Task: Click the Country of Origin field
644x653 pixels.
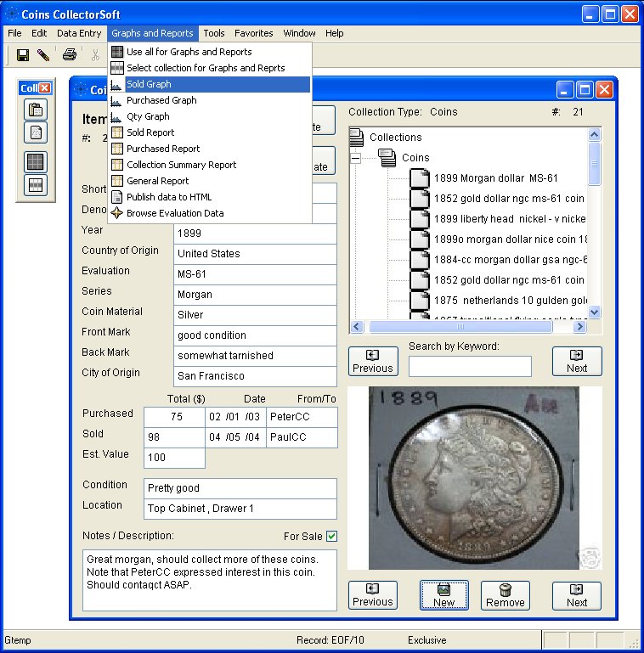Action: pyautogui.click(x=255, y=254)
